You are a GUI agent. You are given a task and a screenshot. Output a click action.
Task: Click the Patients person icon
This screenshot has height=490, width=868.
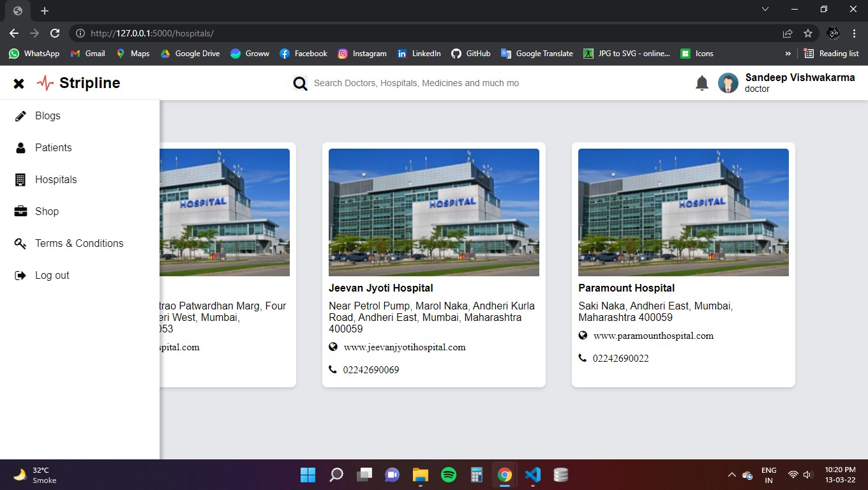tap(20, 147)
